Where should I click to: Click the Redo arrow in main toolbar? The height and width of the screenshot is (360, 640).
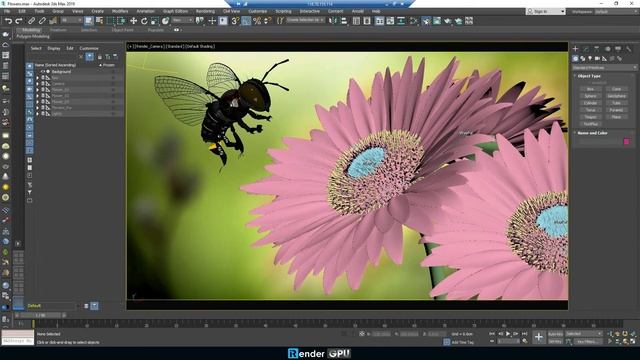point(19,21)
